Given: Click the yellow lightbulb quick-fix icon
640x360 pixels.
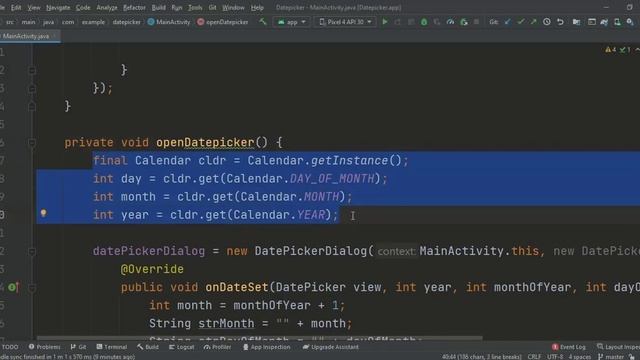Looking at the screenshot, I should [x=44, y=213].
